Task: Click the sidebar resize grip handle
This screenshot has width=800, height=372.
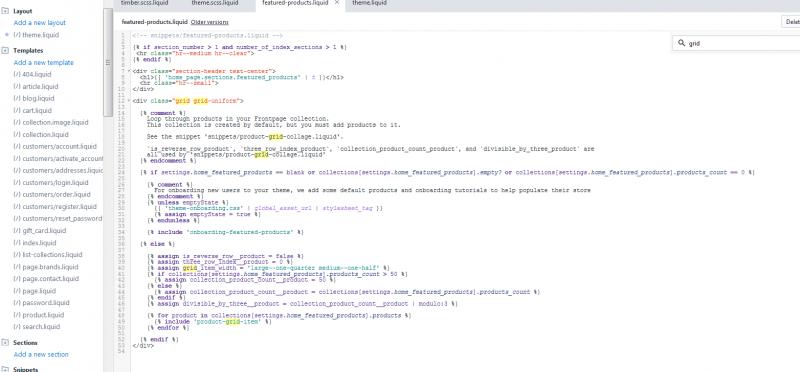Action: 108,63
